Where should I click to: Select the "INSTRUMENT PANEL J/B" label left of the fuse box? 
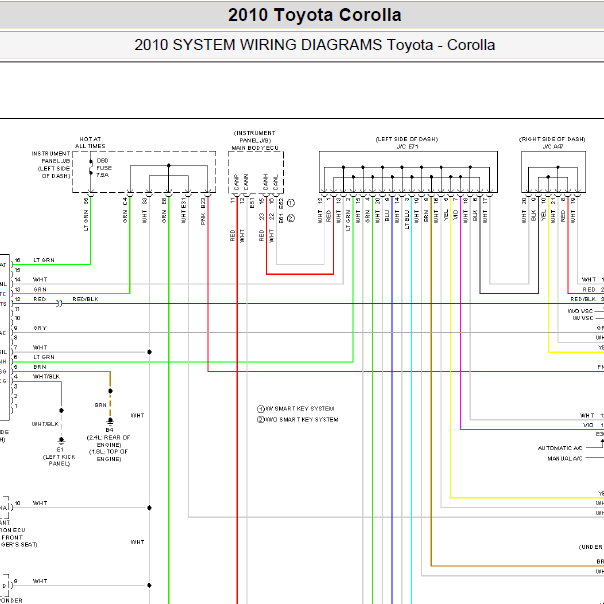51,157
